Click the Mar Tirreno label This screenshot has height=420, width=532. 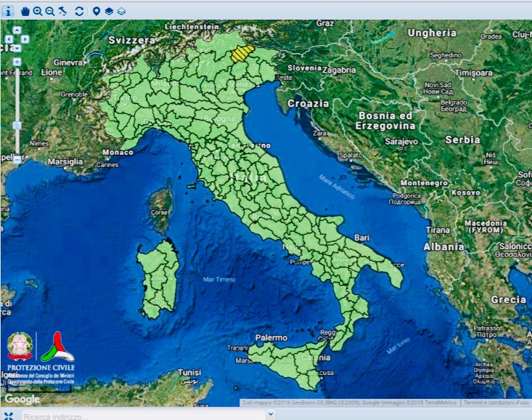pyautogui.click(x=219, y=279)
